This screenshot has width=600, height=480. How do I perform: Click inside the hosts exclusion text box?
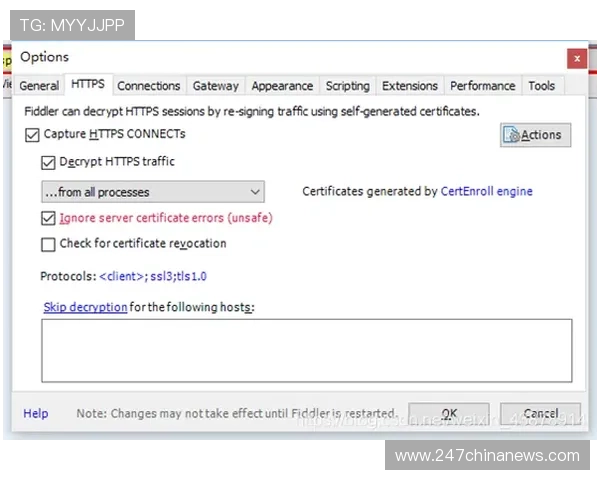click(x=306, y=350)
